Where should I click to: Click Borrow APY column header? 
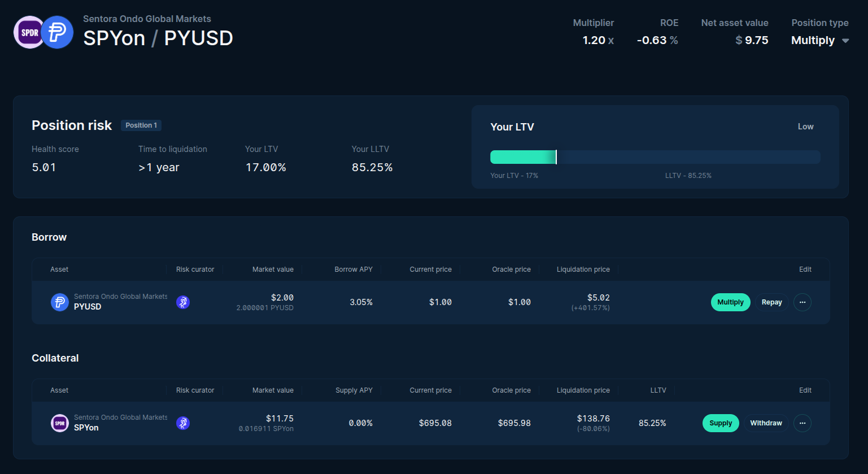tap(354, 269)
